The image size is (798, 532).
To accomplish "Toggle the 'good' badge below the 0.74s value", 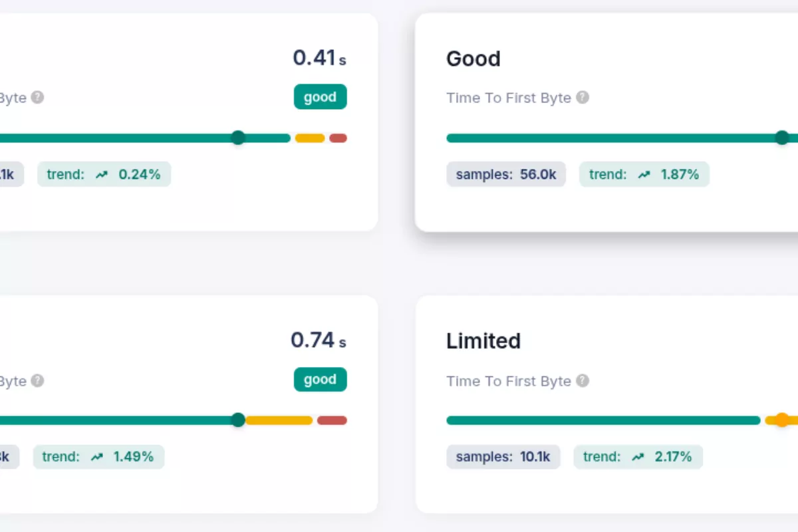I will pos(320,379).
